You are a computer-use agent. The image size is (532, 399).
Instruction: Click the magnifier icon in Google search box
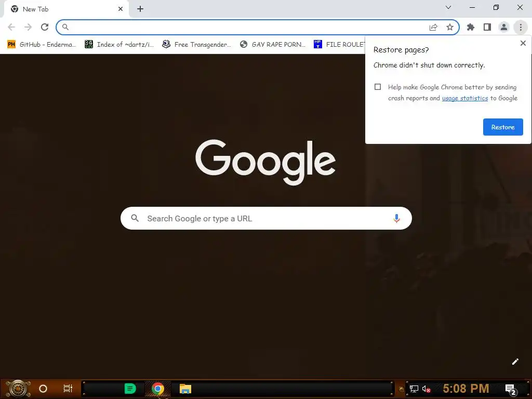(x=135, y=218)
